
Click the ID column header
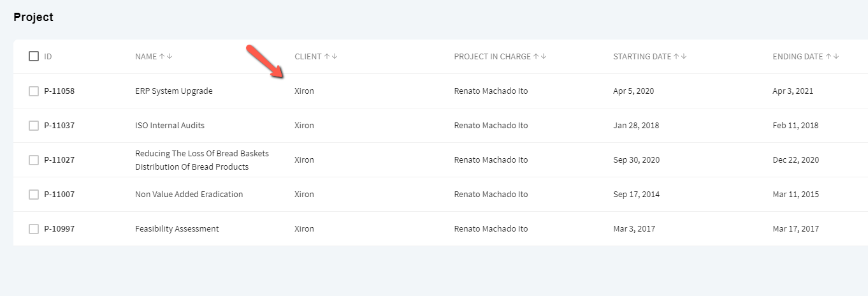[x=48, y=56]
